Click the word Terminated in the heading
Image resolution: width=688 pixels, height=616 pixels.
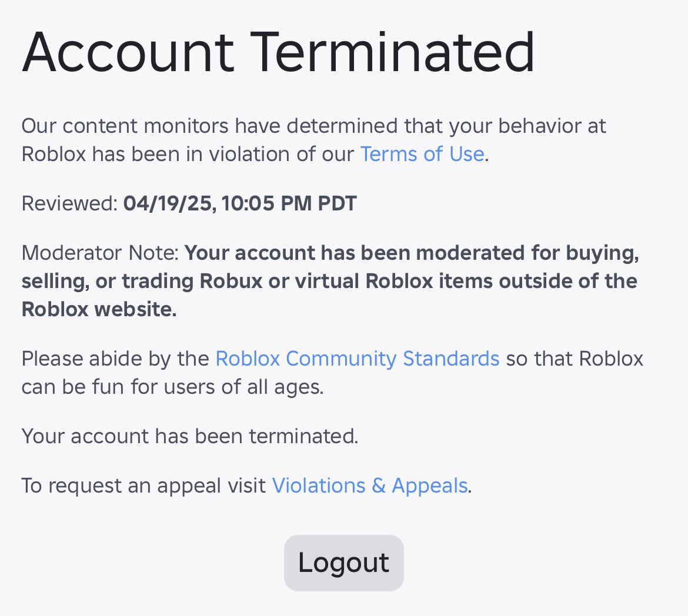[393, 53]
